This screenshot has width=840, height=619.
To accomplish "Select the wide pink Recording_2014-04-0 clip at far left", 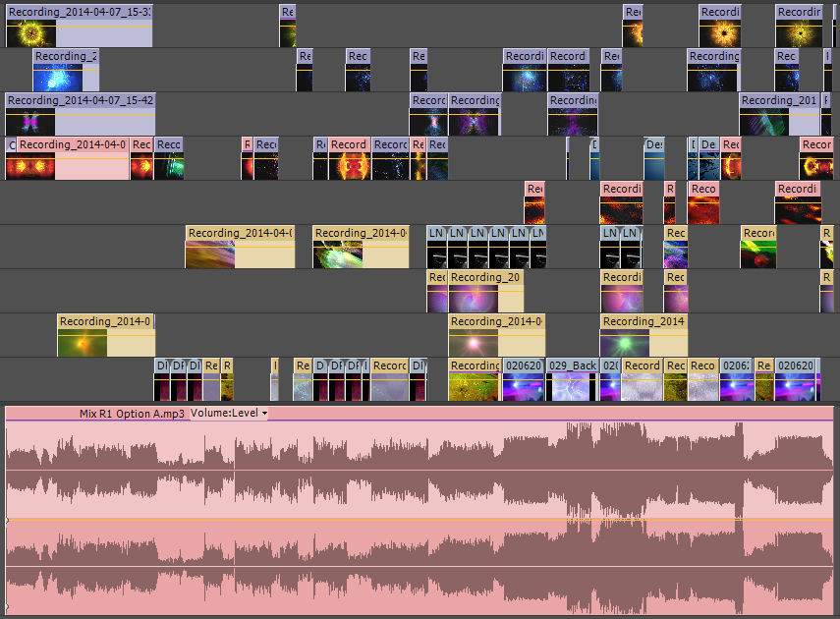I will pyautogui.click(x=73, y=144).
